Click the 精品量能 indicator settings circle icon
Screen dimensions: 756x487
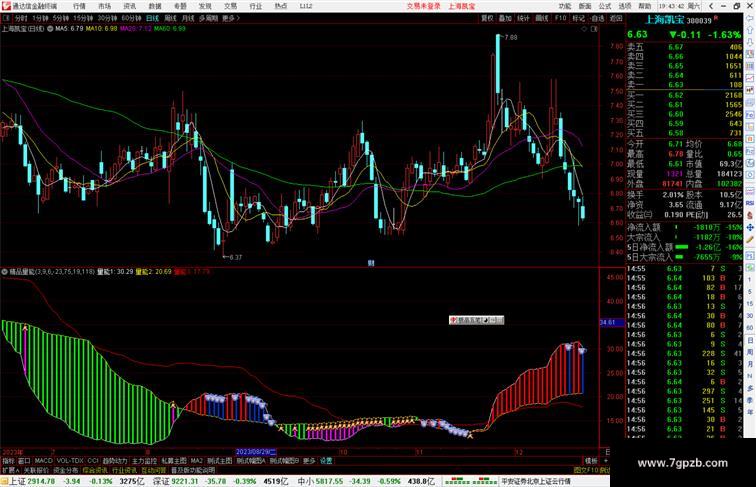(4, 272)
